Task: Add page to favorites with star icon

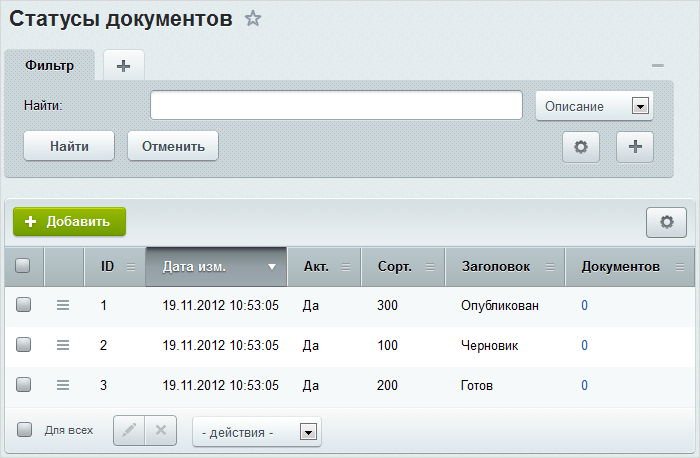Action: click(x=253, y=18)
